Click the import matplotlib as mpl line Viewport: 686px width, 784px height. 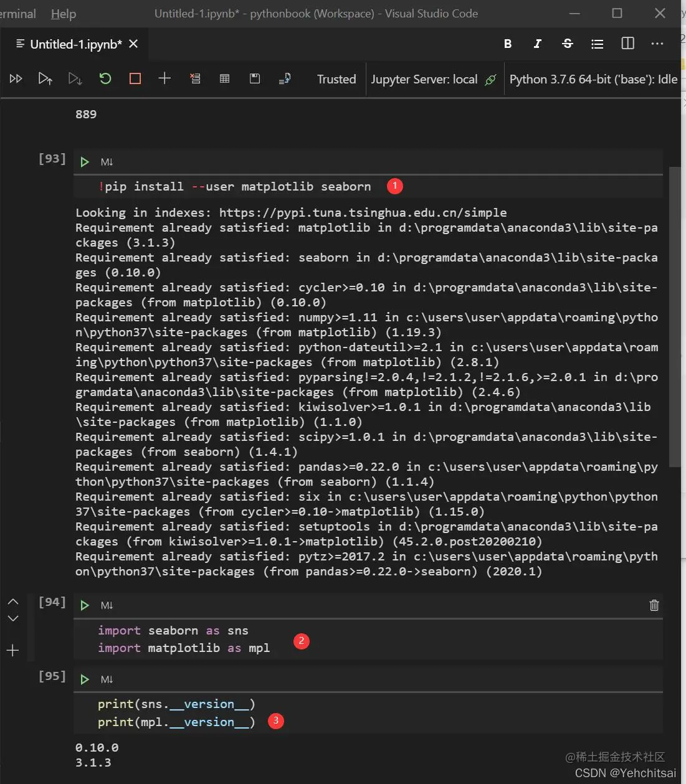pyautogui.click(x=184, y=648)
